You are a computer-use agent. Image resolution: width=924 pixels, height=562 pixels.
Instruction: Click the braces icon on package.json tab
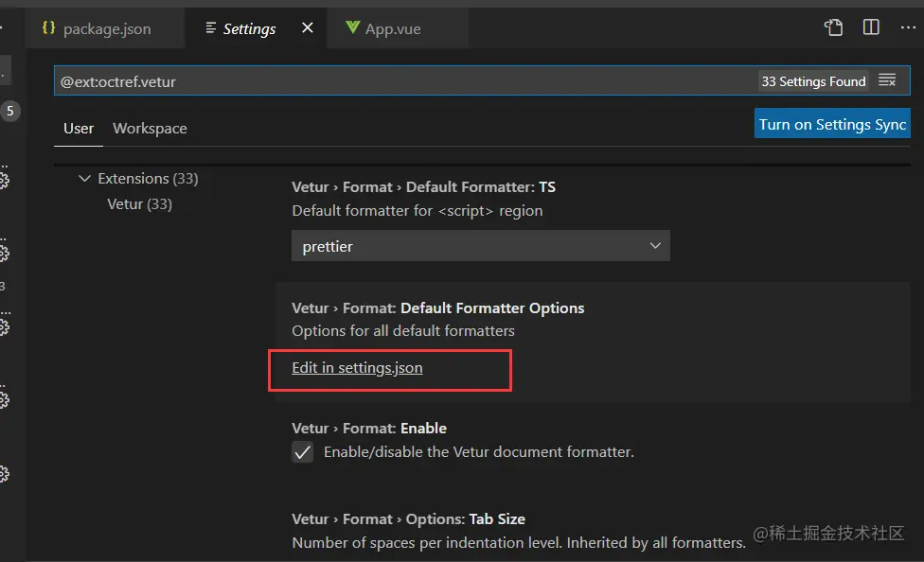48,28
